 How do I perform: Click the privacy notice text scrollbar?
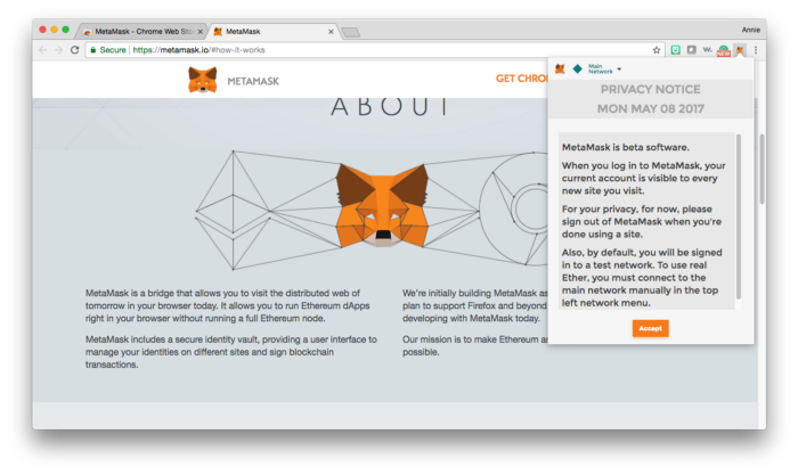[x=738, y=216]
